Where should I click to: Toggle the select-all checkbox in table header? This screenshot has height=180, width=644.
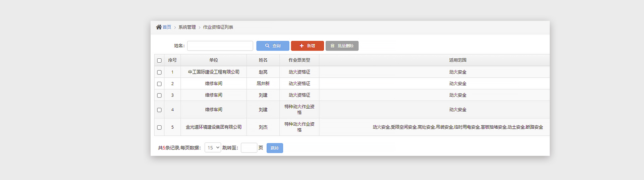click(x=159, y=61)
